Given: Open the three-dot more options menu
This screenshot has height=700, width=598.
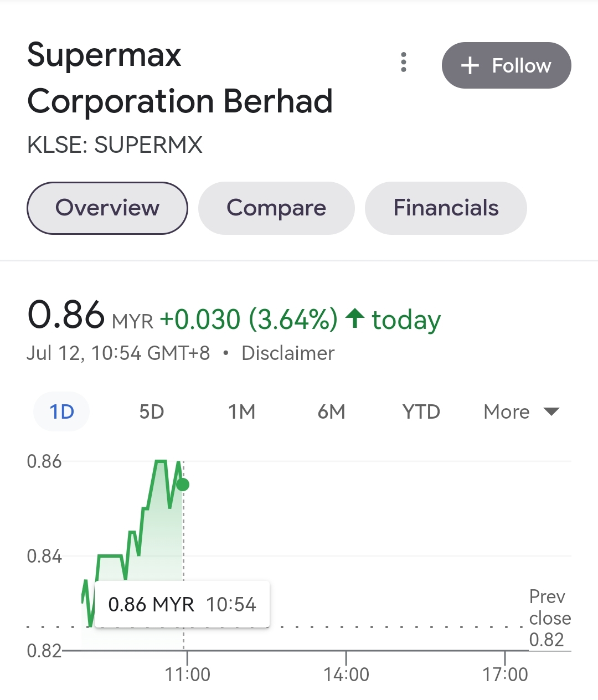Looking at the screenshot, I should [404, 63].
